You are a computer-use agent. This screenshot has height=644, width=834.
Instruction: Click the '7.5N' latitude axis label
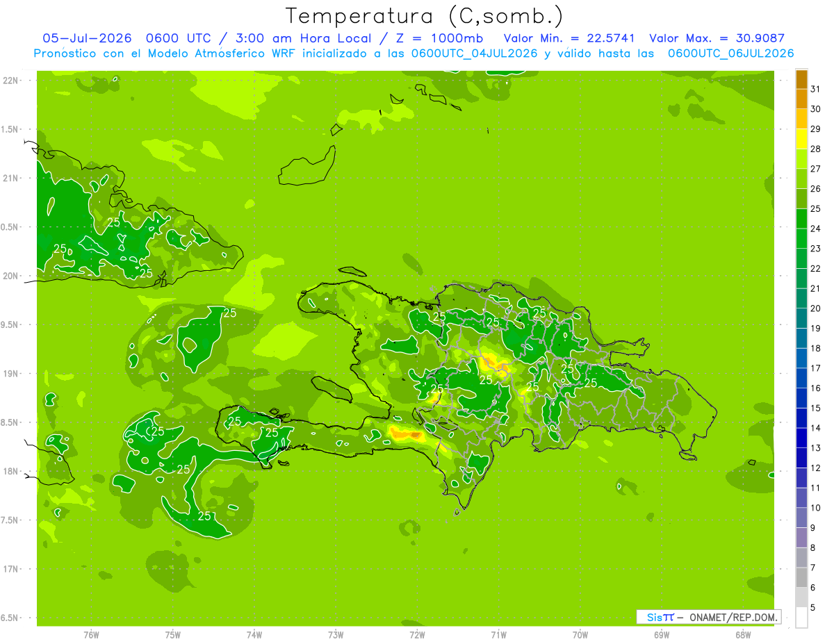pyautogui.click(x=10, y=520)
